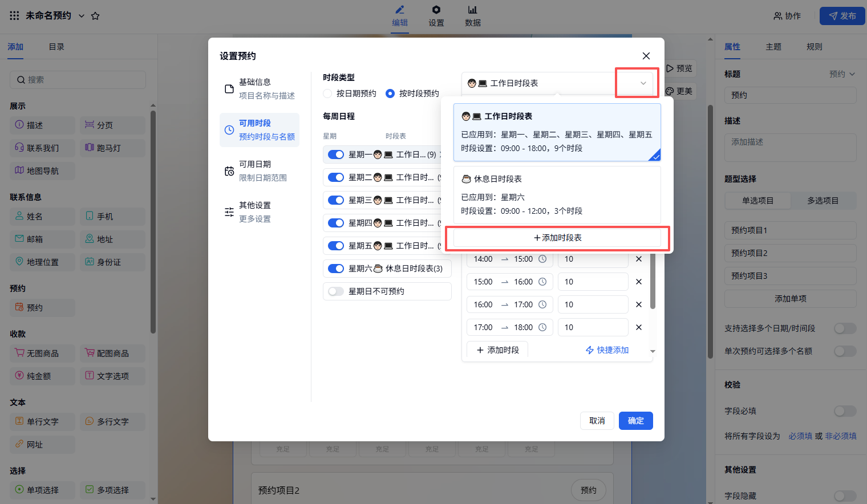The height and width of the screenshot is (504, 867).
Task: Click clock icon in 16:00–17:00 slot
Action: [x=542, y=304]
